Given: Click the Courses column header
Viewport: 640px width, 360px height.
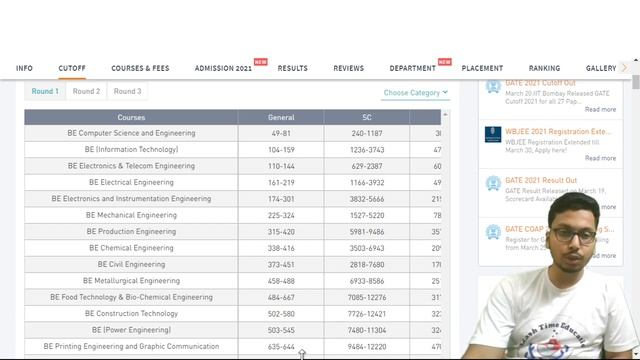Looking at the screenshot, I should coord(131,117).
